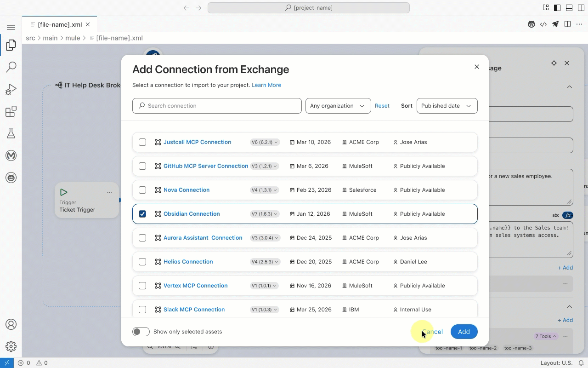Screen dimensions: 588x368
Task: Open editor More Actions ellipsis
Action: [x=579, y=24]
